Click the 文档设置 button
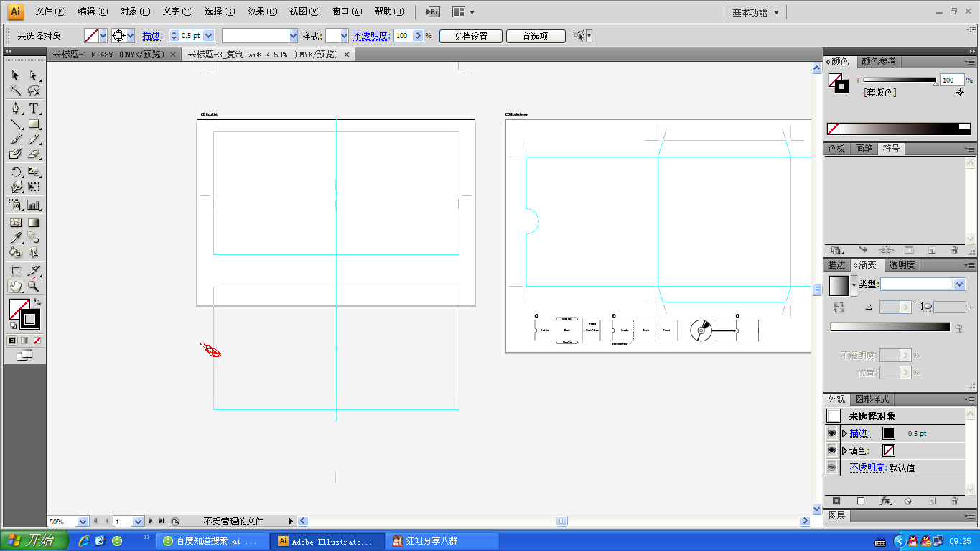The height and width of the screenshot is (551, 980). point(471,36)
